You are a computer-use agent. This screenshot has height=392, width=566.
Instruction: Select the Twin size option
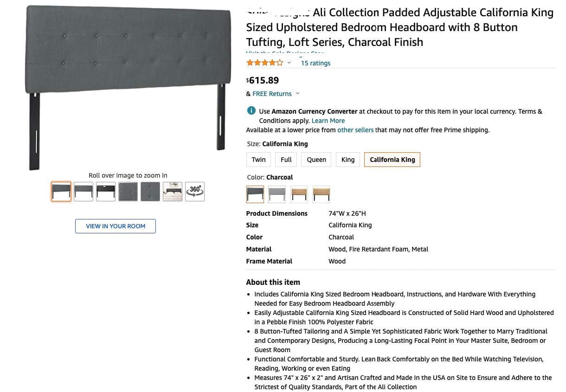[x=258, y=160]
